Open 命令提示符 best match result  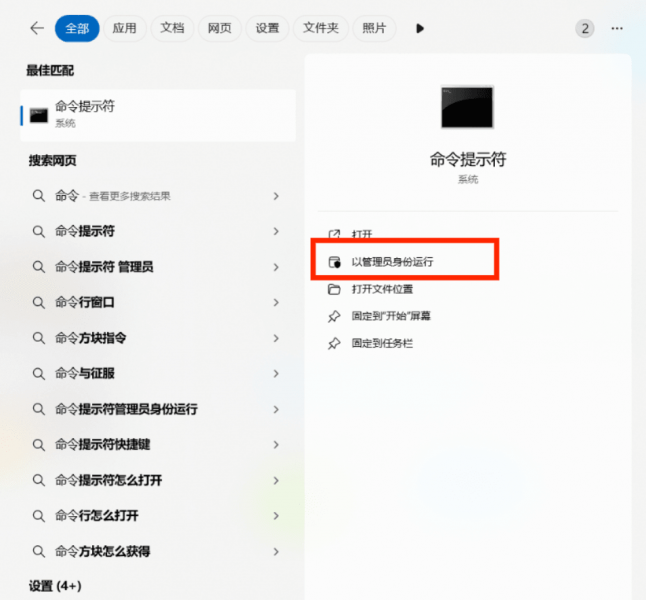click(157, 114)
